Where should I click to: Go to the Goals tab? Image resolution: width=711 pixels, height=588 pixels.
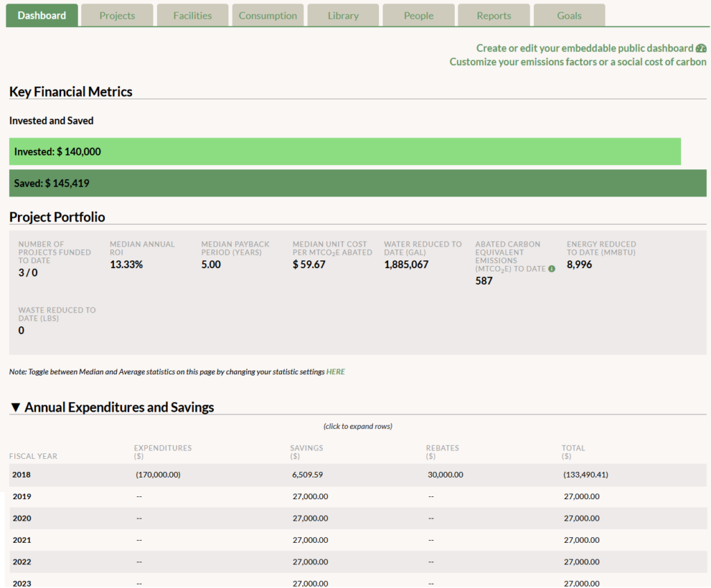[569, 15]
